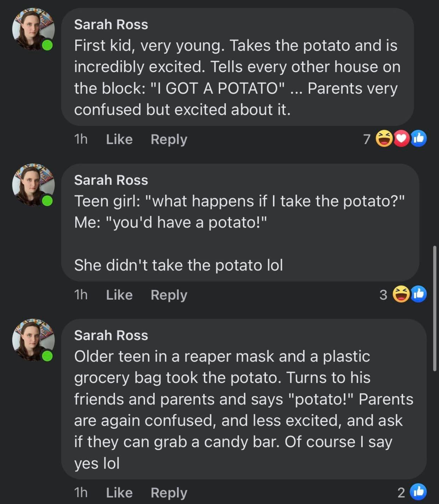Open Sarah Ross name link on third comment

(111, 335)
